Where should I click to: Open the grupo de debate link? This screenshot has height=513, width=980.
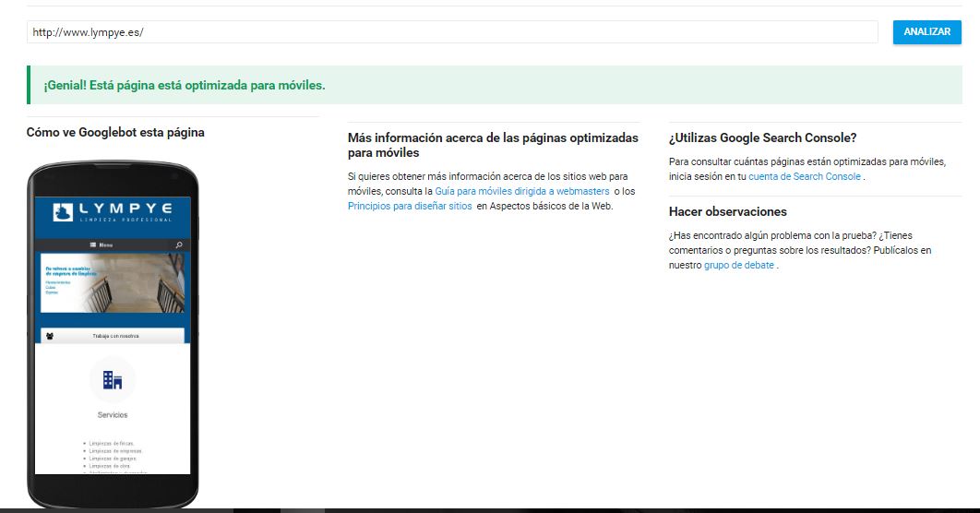point(739,265)
